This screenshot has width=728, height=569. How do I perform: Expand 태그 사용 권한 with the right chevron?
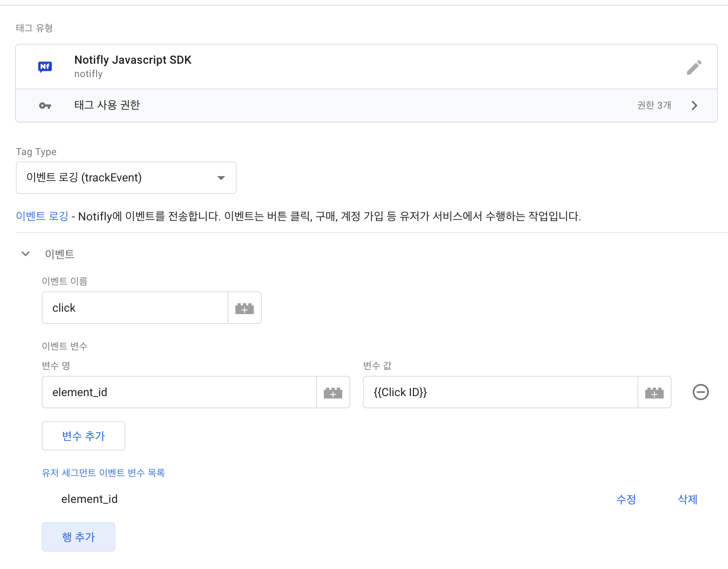(x=694, y=105)
